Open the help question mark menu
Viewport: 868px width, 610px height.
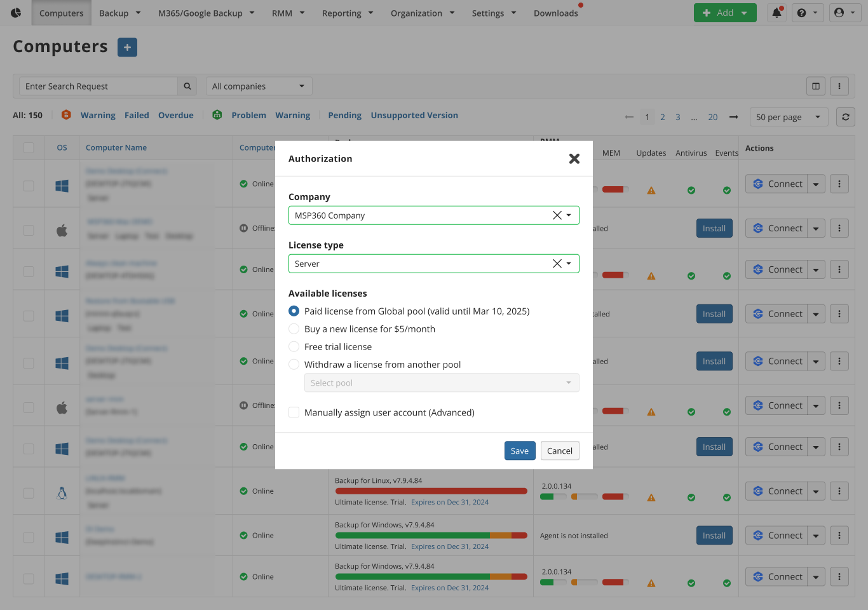[x=808, y=13]
